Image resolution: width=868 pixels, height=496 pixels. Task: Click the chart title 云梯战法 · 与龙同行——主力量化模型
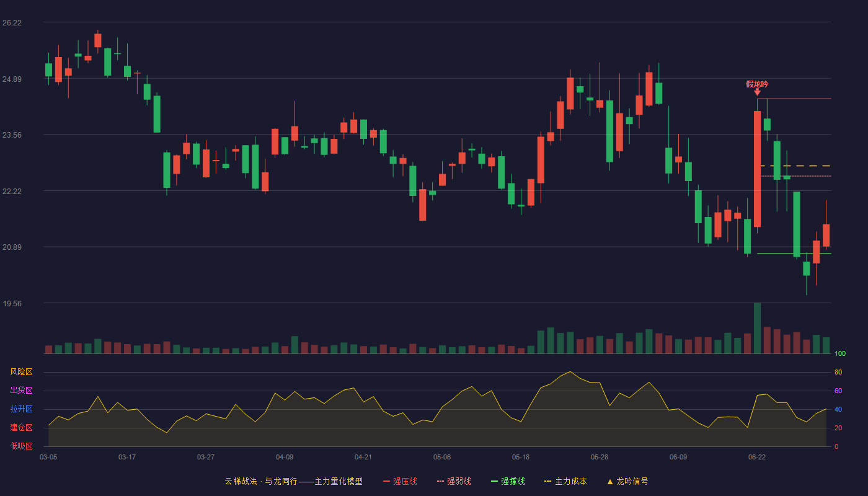click(294, 481)
